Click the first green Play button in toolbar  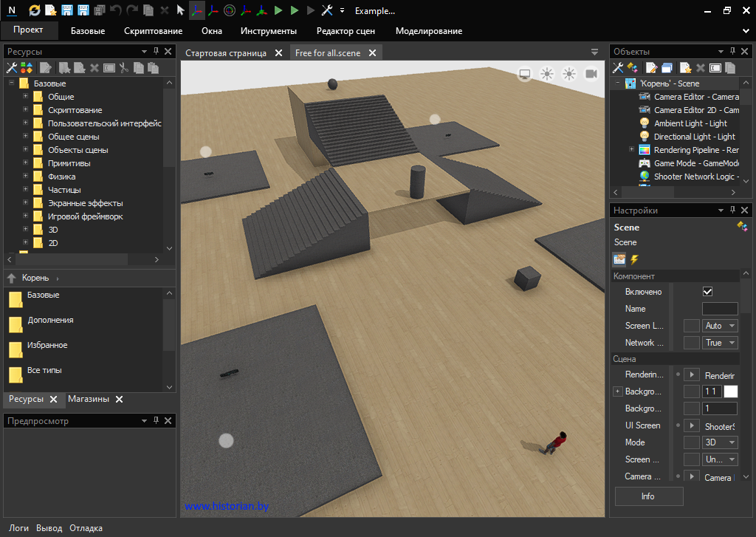(x=278, y=10)
